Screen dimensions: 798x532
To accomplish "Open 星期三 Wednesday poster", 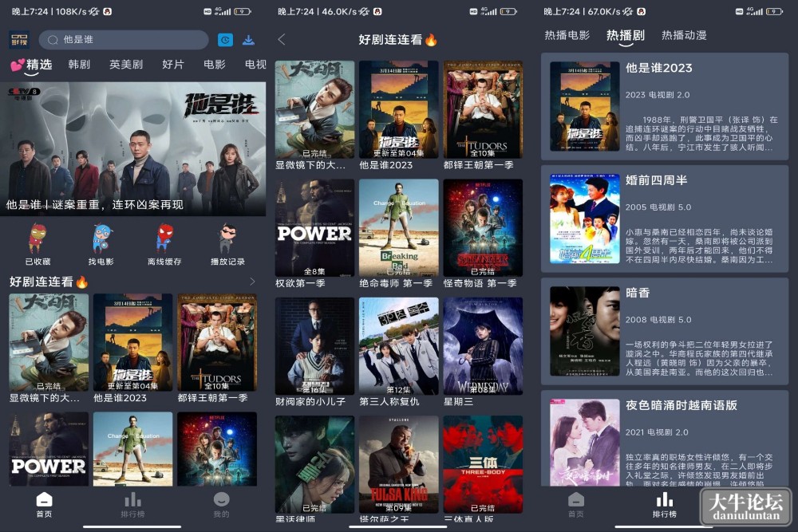I will coord(483,352).
